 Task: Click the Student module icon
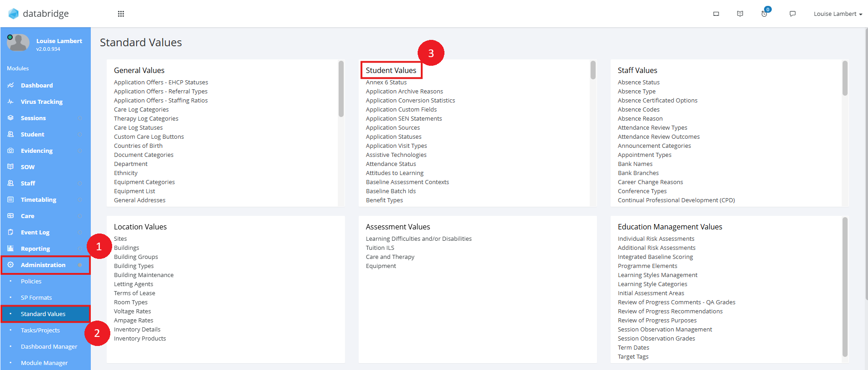tap(10, 134)
